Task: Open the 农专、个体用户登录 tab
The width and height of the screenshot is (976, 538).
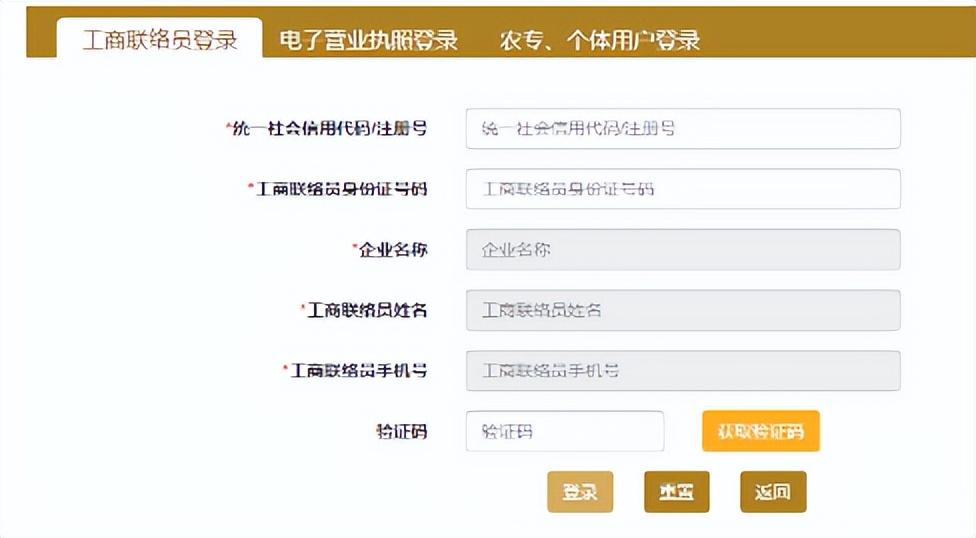Action: [599, 40]
